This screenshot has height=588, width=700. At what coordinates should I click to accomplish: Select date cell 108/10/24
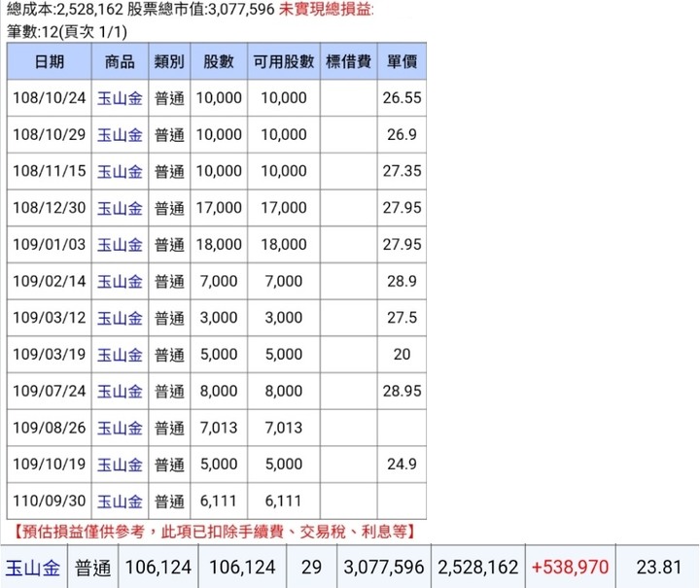pos(50,98)
